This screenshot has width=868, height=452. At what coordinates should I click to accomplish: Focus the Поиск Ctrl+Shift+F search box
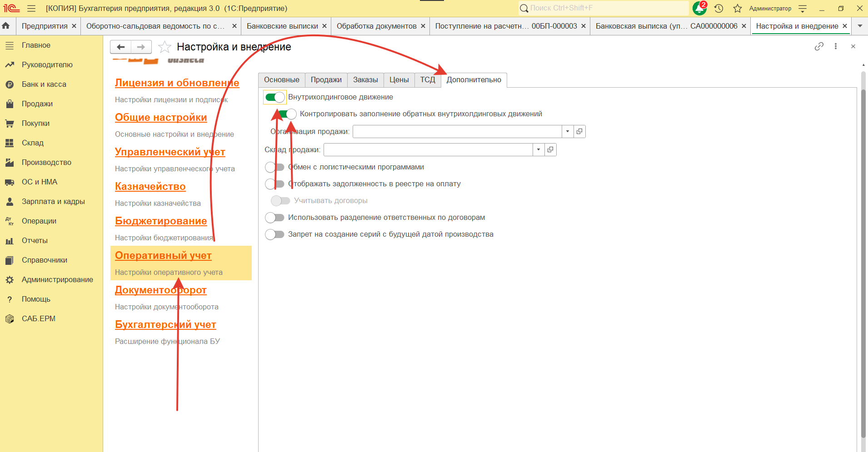point(604,8)
